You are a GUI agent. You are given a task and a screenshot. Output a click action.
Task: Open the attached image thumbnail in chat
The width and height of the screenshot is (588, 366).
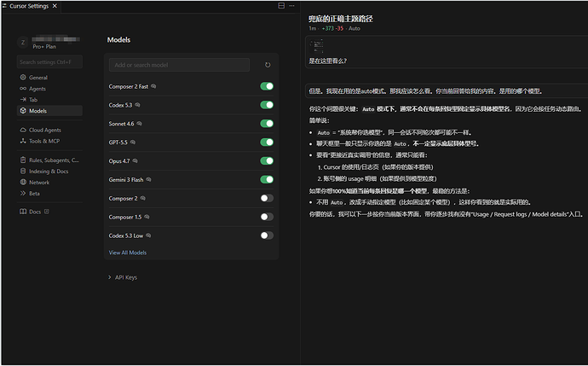(317, 46)
